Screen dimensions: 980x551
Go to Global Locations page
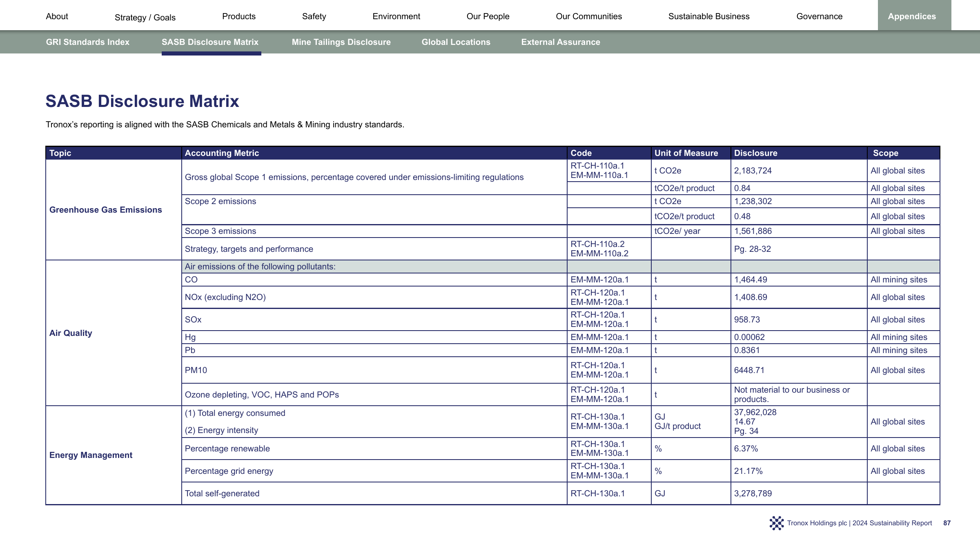[x=456, y=42]
